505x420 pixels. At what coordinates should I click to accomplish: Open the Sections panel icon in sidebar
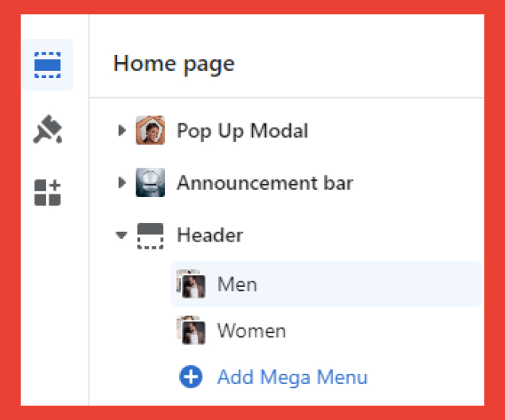47,65
